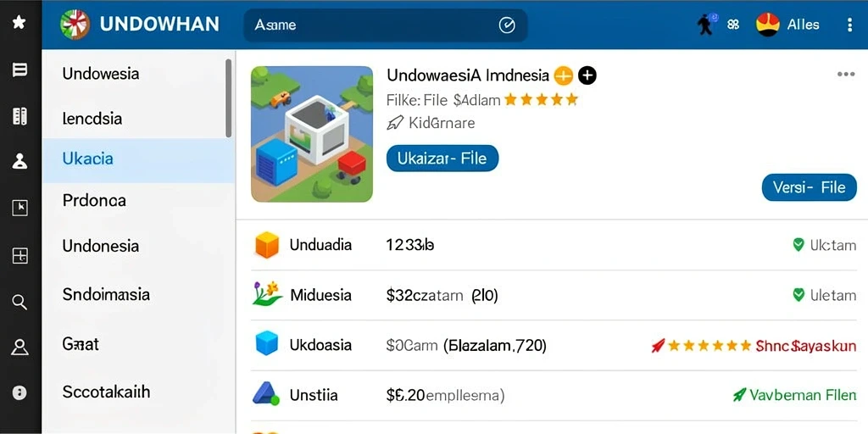Click the black plus icon beside title
Image resolution: width=868 pixels, height=434 pixels.
(587, 75)
